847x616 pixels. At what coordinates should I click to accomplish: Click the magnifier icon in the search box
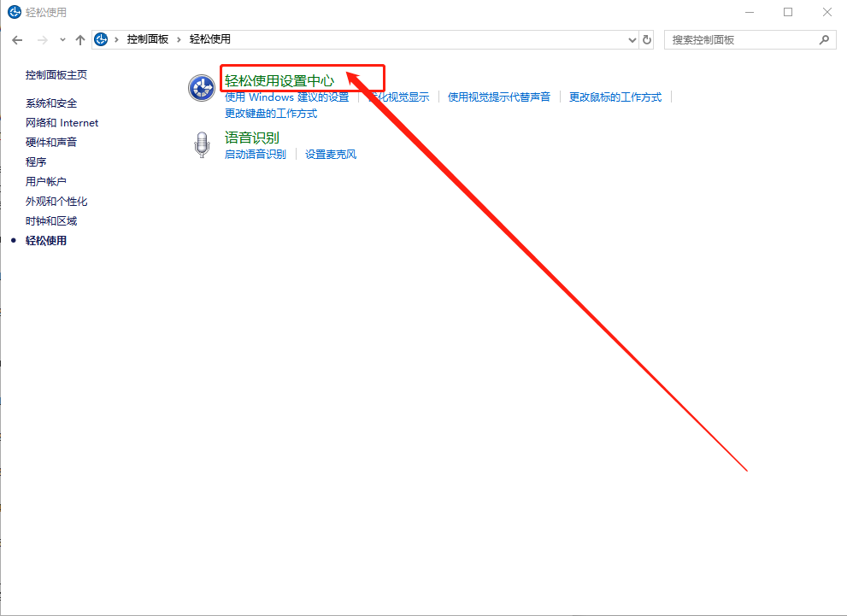824,39
